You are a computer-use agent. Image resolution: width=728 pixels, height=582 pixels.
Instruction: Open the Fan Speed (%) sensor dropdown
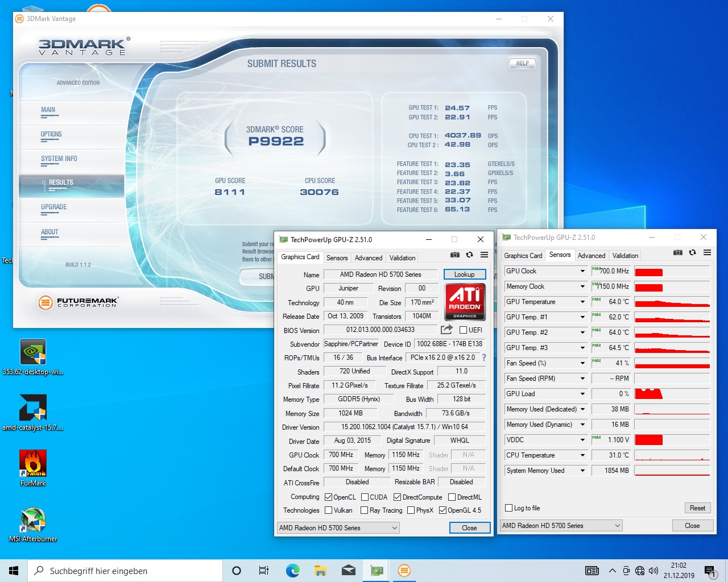582,363
